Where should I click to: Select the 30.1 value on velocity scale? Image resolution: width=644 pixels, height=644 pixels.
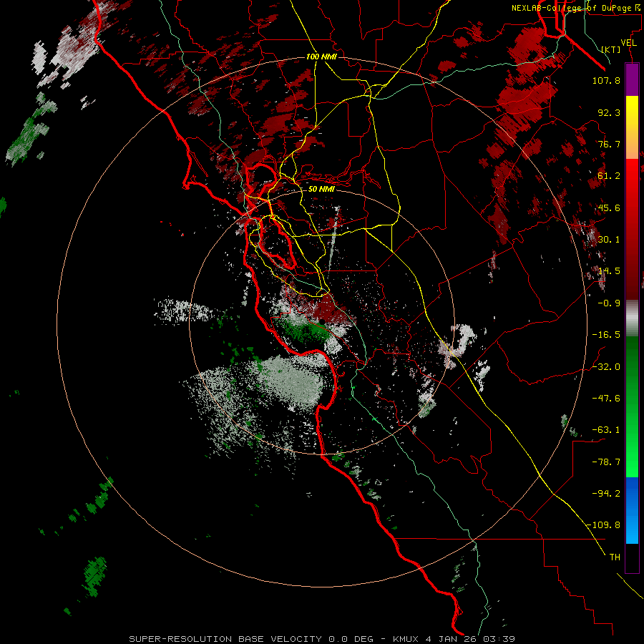(609, 240)
